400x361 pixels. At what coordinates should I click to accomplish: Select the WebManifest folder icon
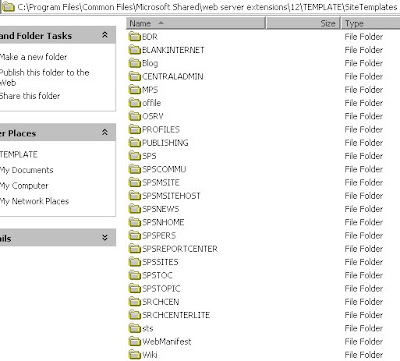coord(135,342)
